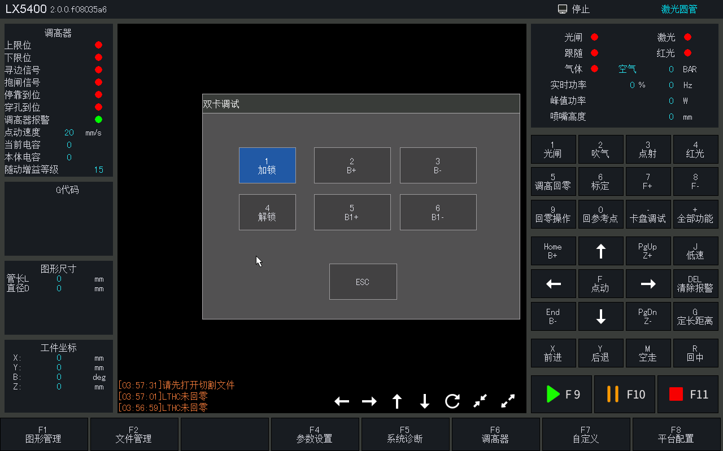Click the 6 标定 calibration button

(x=601, y=182)
